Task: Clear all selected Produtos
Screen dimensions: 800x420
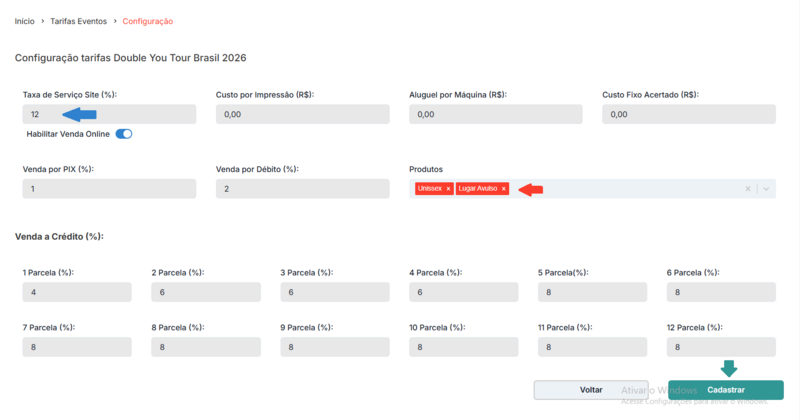Action: point(748,189)
